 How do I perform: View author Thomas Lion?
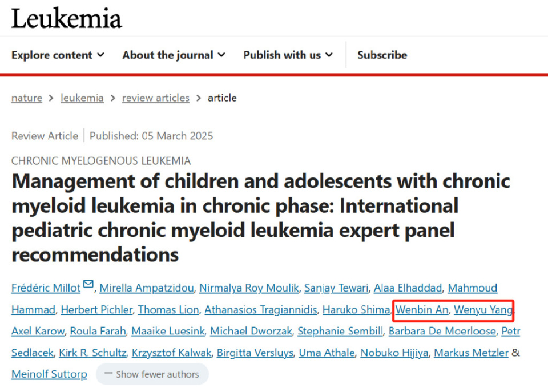point(168,310)
